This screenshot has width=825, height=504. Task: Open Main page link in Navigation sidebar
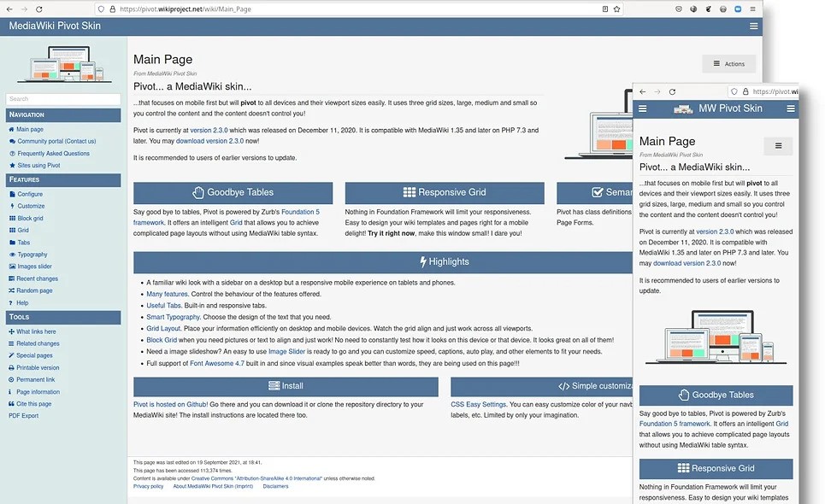click(29, 129)
